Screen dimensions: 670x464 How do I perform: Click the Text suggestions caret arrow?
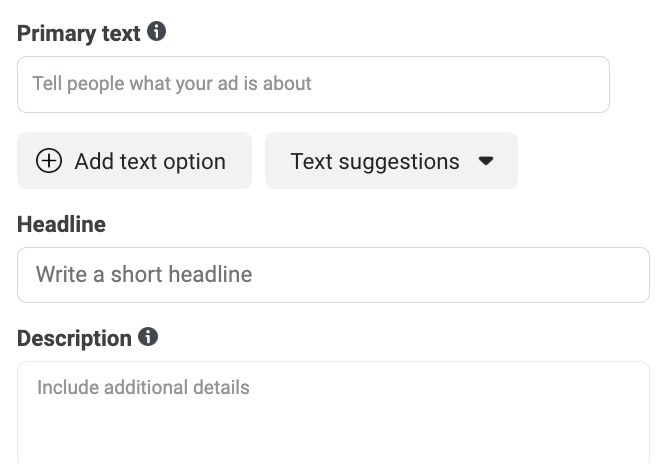click(x=486, y=161)
